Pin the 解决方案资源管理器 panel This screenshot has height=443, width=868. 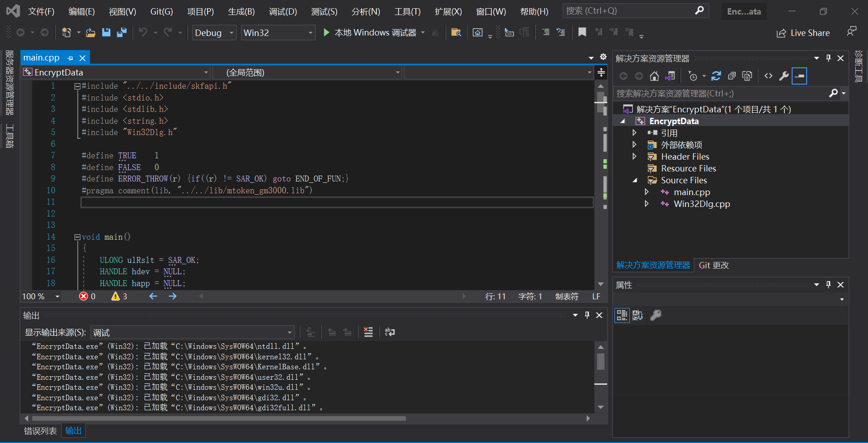828,58
